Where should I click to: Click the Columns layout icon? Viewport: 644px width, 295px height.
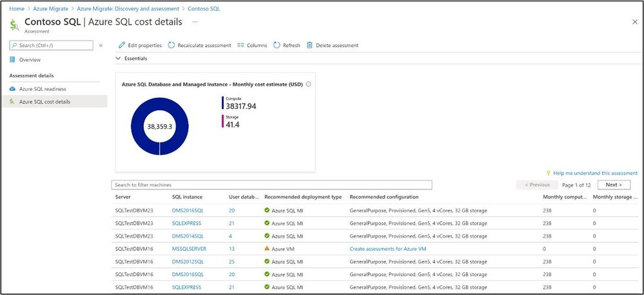point(240,45)
